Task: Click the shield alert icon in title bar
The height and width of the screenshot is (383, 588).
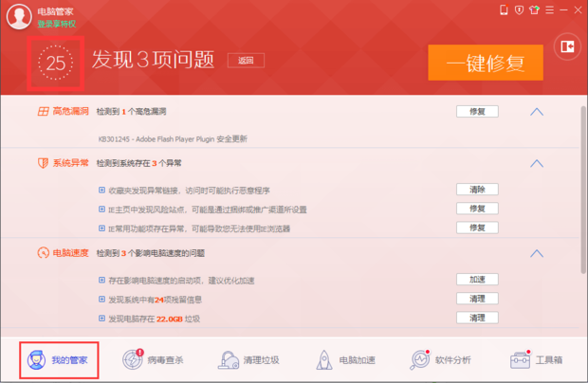Action: (x=518, y=10)
